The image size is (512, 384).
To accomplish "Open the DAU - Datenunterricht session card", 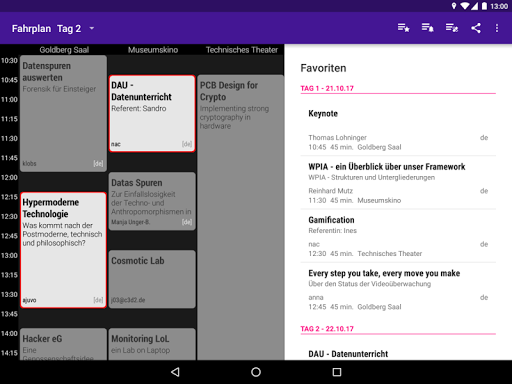I will pyautogui.click(x=152, y=113).
